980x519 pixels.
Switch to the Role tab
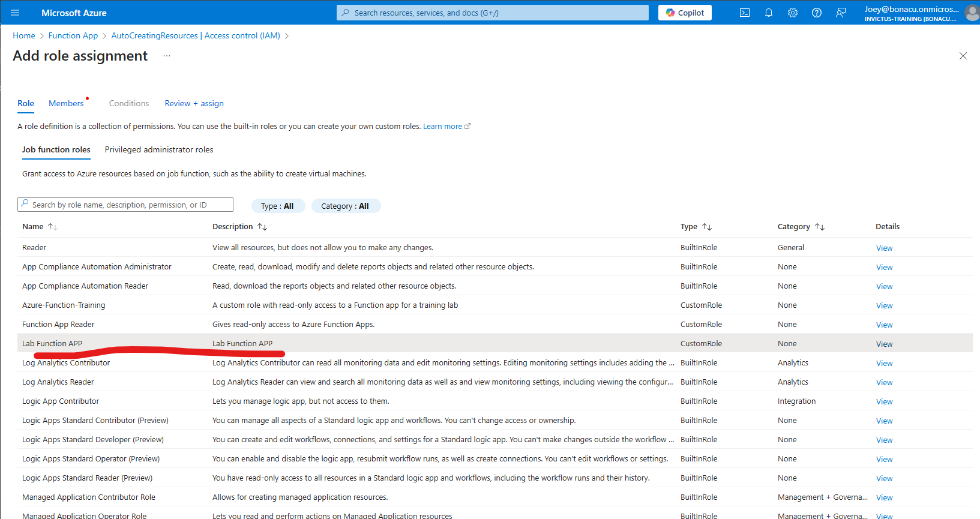point(26,103)
